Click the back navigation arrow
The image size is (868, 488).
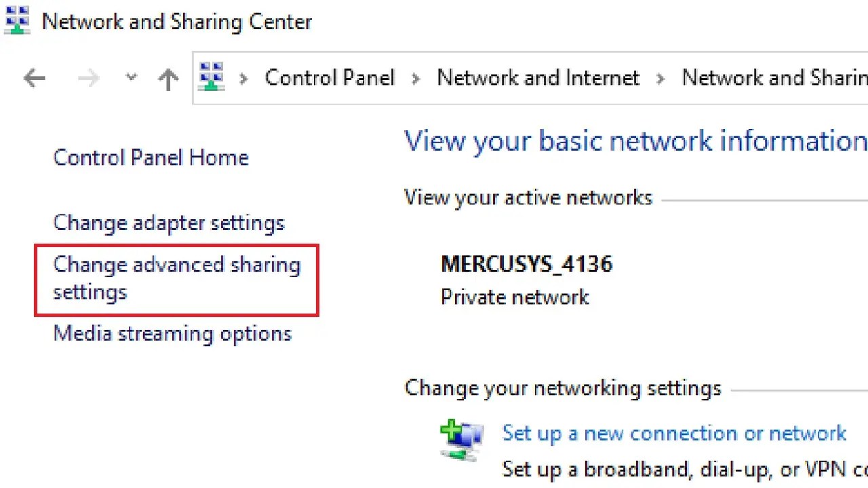[34, 77]
